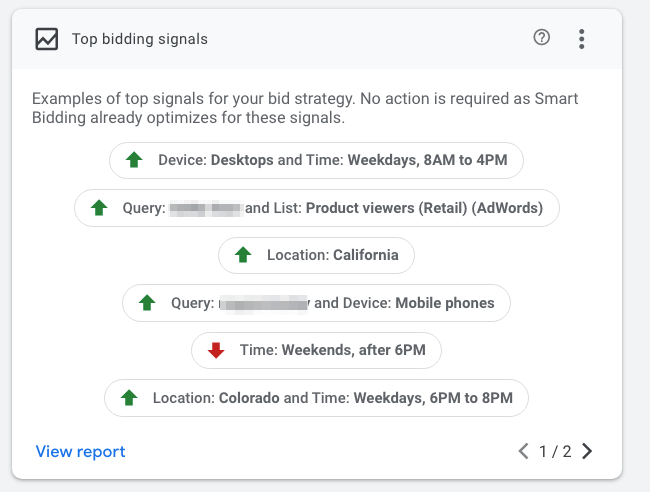Click the 1 / 2 page indicator

555,451
